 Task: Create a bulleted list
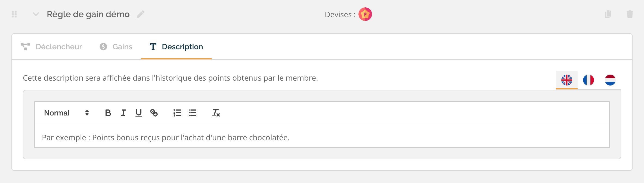coord(193,113)
